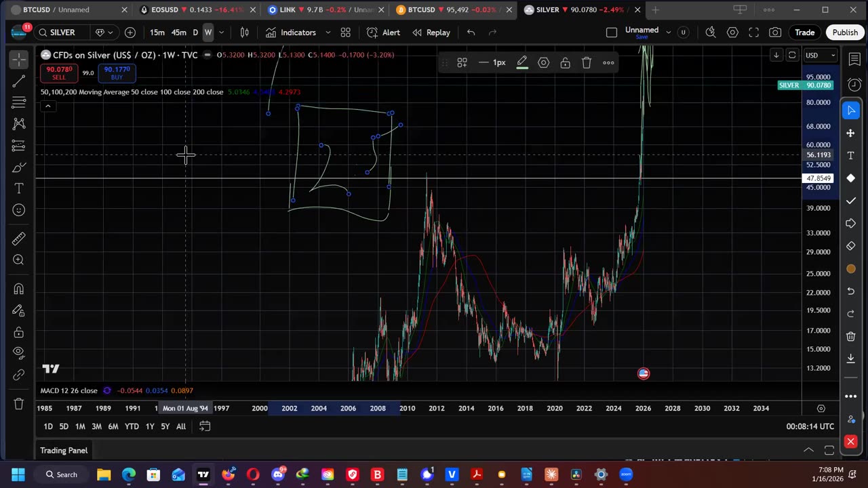Toggle stay in drawing mode

coord(19,310)
